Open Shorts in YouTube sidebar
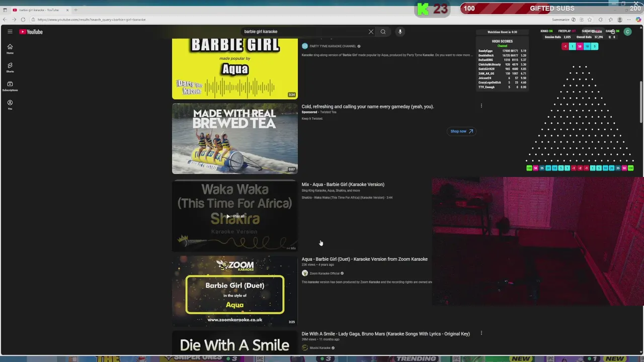 pyautogui.click(x=10, y=67)
